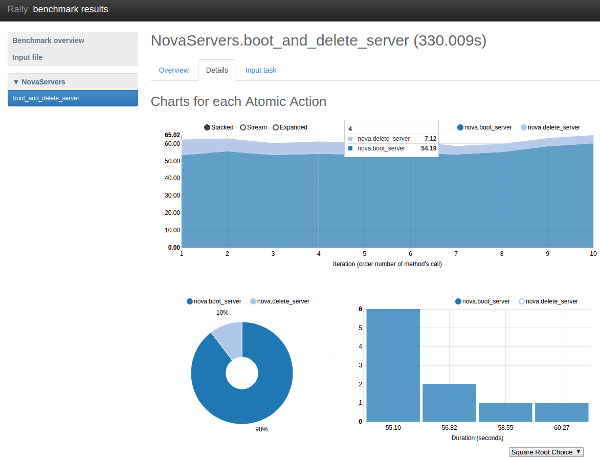Viewport: 600px width, 458px height.
Task: Select the Details tab
Action: click(216, 70)
